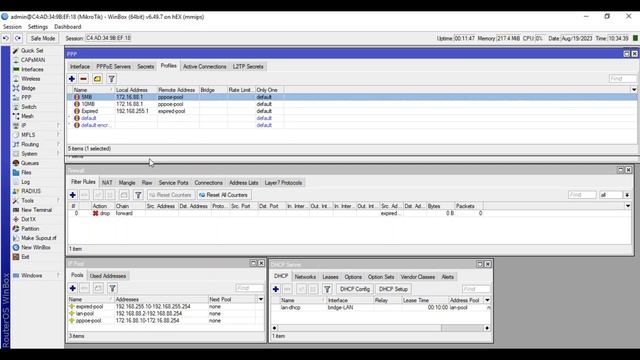640x360 pixels.
Task: Remove selected PPP profile with minus icon
Action: click(x=84, y=79)
